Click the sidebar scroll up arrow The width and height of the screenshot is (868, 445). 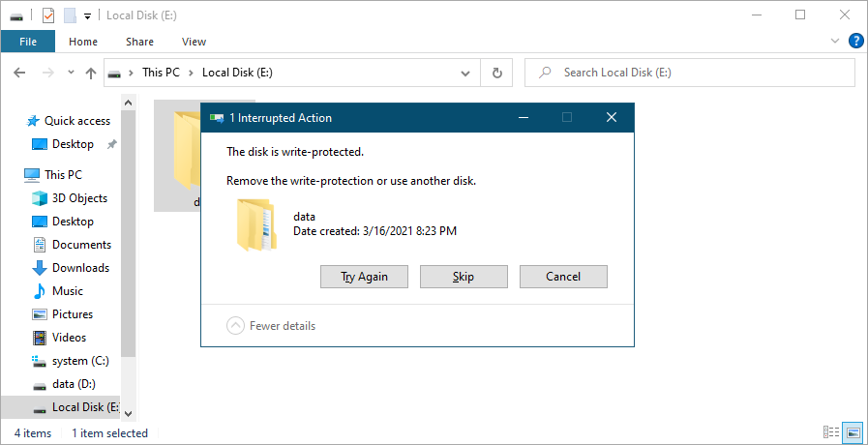pyautogui.click(x=128, y=103)
